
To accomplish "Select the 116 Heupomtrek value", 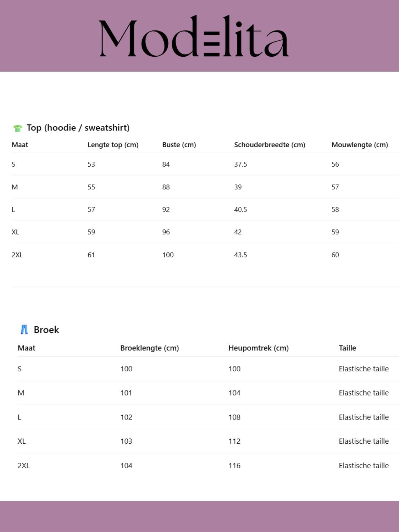I will [234, 466].
